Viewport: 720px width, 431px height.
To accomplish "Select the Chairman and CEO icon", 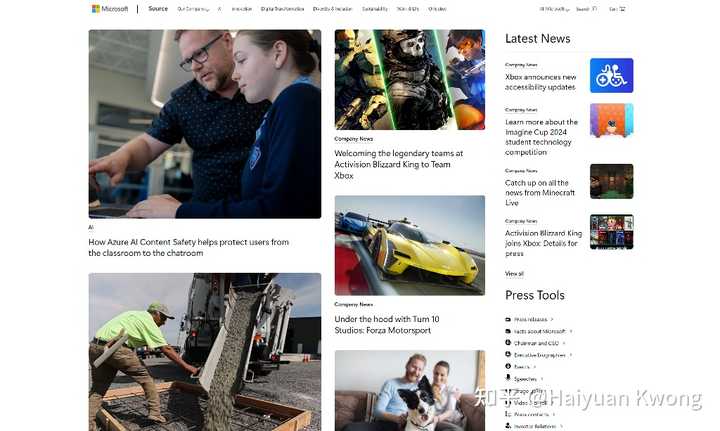I will pyautogui.click(x=508, y=343).
